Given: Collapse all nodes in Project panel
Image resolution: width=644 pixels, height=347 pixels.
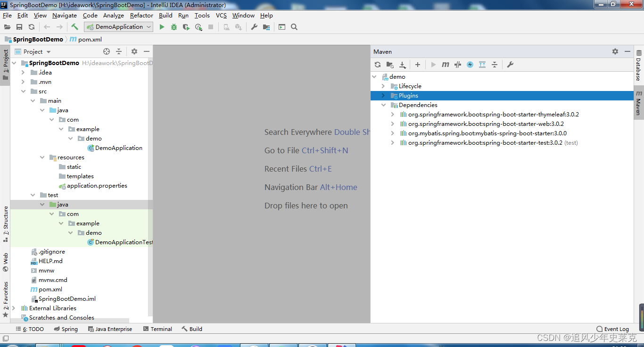Looking at the screenshot, I should [x=119, y=51].
